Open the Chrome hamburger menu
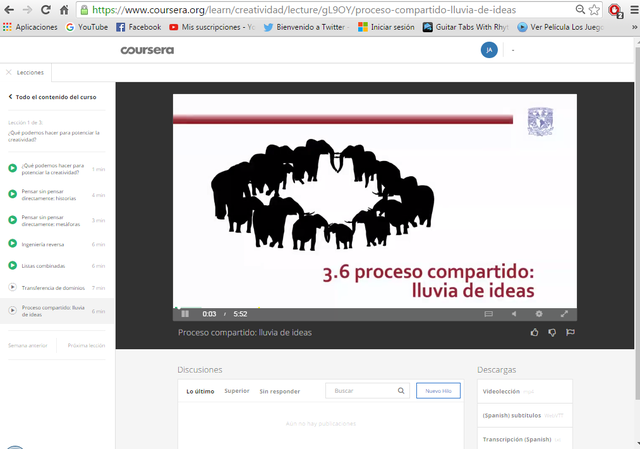The width and height of the screenshot is (640, 449). [634, 10]
